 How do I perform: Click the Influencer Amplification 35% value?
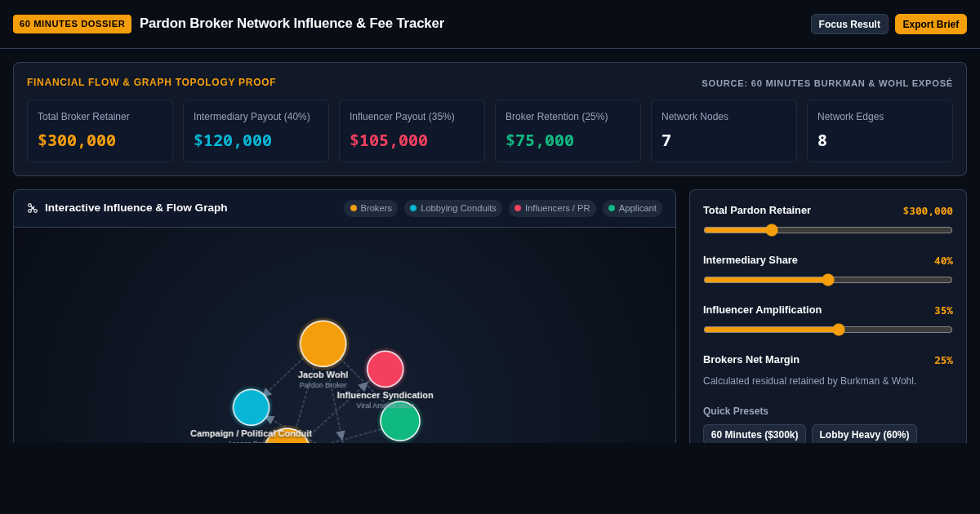(x=943, y=310)
